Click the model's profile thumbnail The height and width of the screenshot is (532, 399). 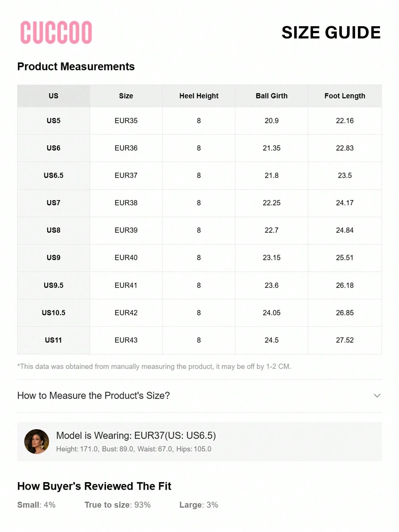point(37,441)
